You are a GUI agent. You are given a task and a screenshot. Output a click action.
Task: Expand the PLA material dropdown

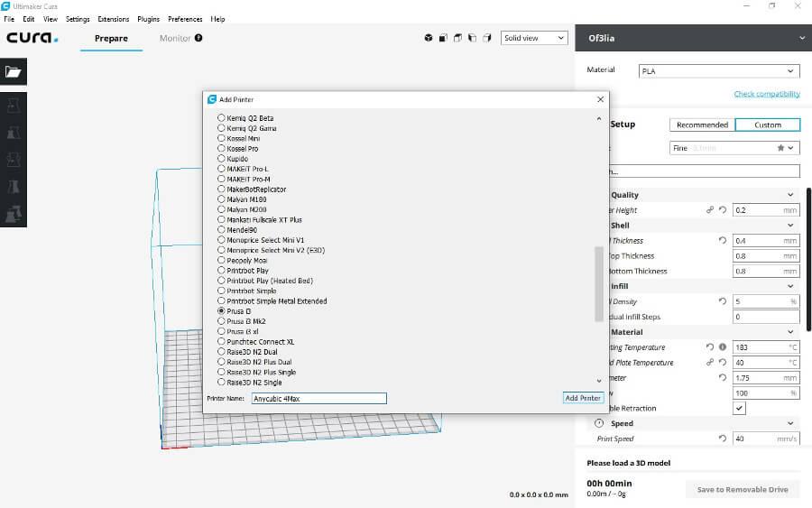(x=718, y=71)
